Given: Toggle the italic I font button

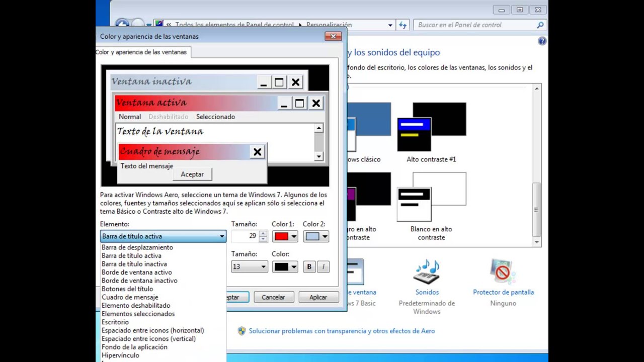Looking at the screenshot, I should coord(323,267).
